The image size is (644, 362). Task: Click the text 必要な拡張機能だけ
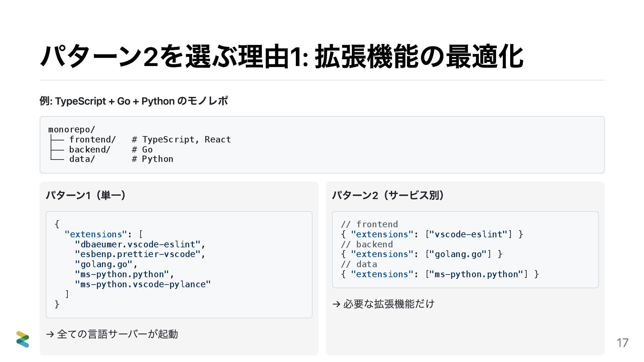[x=389, y=304]
